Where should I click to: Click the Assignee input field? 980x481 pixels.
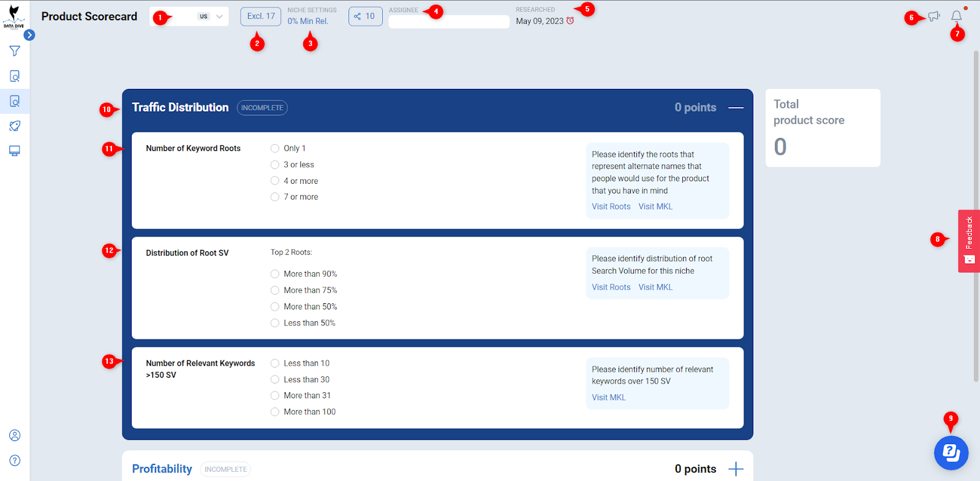point(449,21)
